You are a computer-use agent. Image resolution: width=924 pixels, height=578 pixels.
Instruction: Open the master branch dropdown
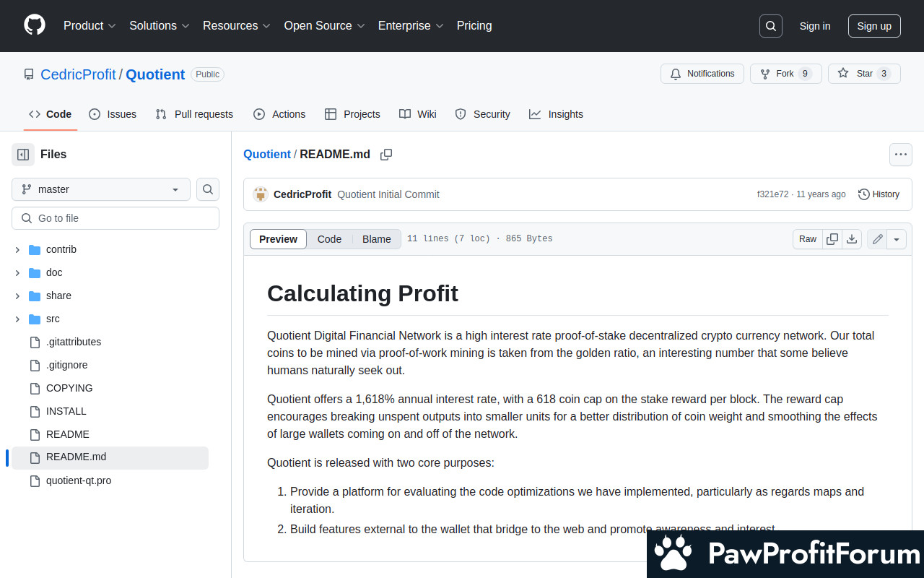(x=101, y=189)
